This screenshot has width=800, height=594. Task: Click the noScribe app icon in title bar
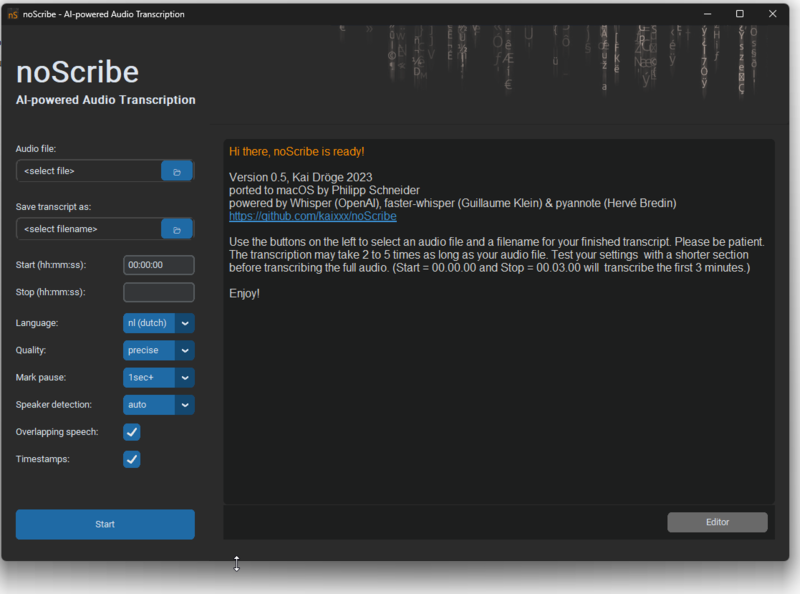coord(13,14)
